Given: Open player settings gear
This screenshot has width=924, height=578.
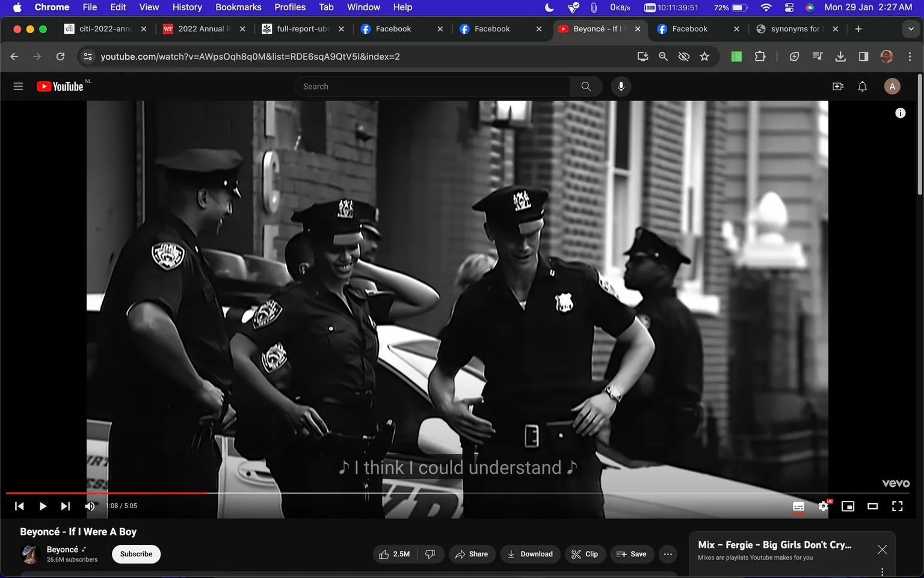Looking at the screenshot, I should [824, 506].
